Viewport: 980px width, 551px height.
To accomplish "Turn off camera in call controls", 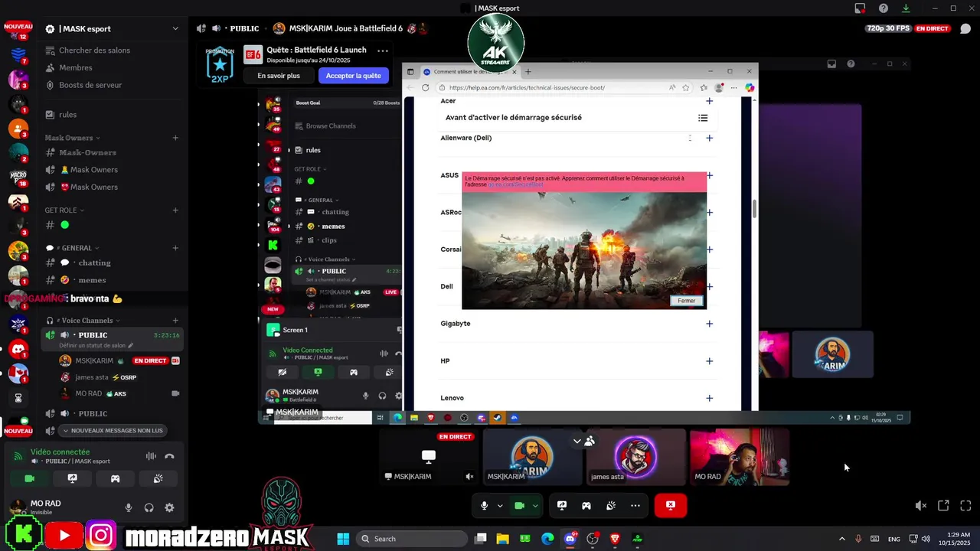I will (x=519, y=506).
